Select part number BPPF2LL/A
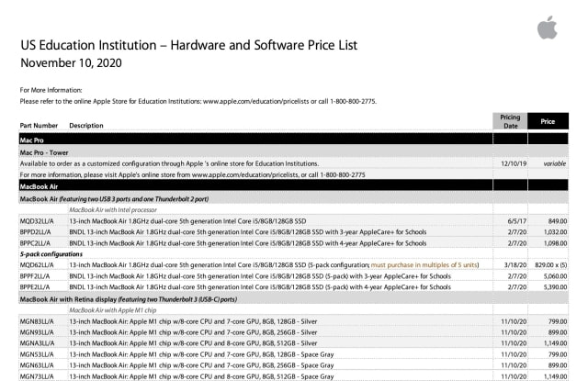The height and width of the screenshot is (381, 588). point(35,276)
